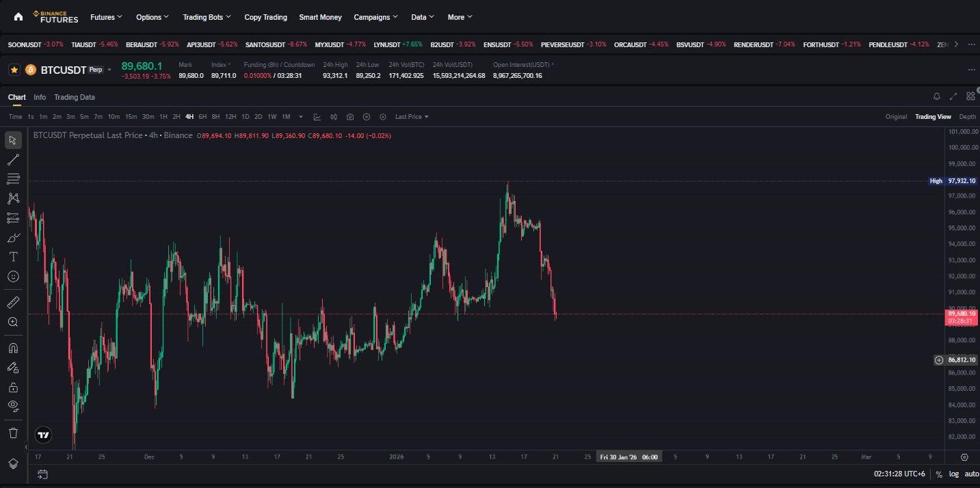Select the 1W time interval
This screenshot has height=488, width=980.
(x=272, y=117)
